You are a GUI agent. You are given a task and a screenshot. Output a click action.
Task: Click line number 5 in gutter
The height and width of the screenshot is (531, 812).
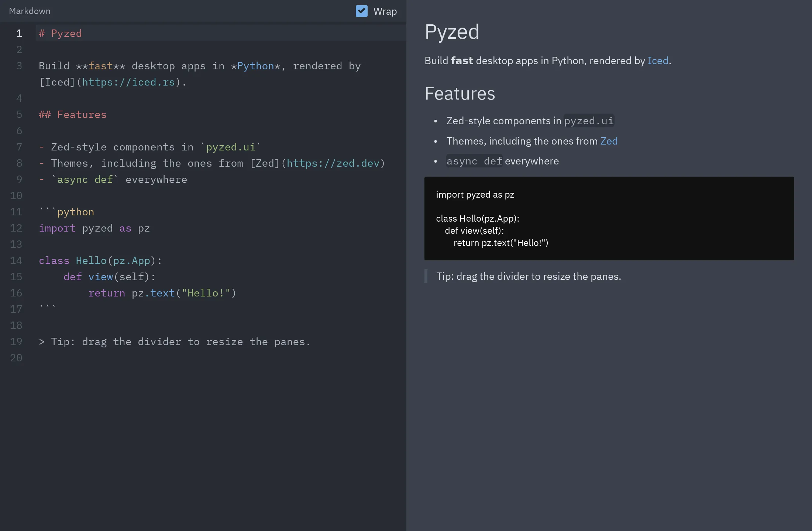pyautogui.click(x=19, y=114)
